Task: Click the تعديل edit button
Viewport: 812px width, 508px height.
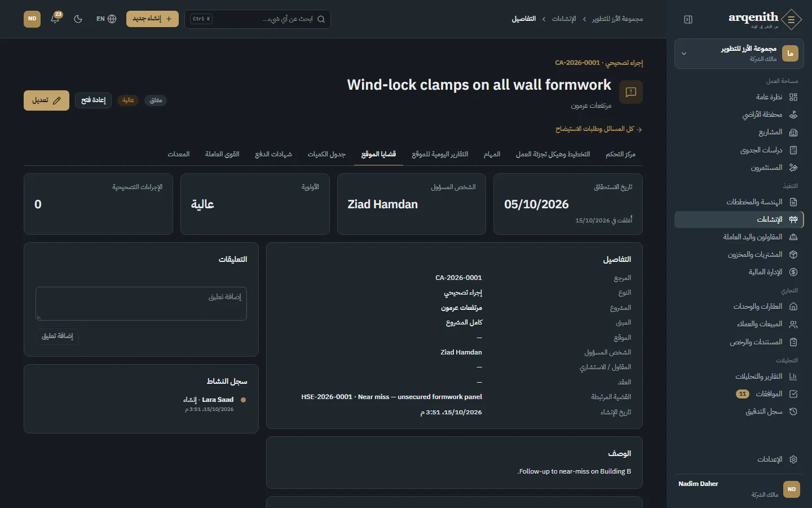Action: (46, 100)
